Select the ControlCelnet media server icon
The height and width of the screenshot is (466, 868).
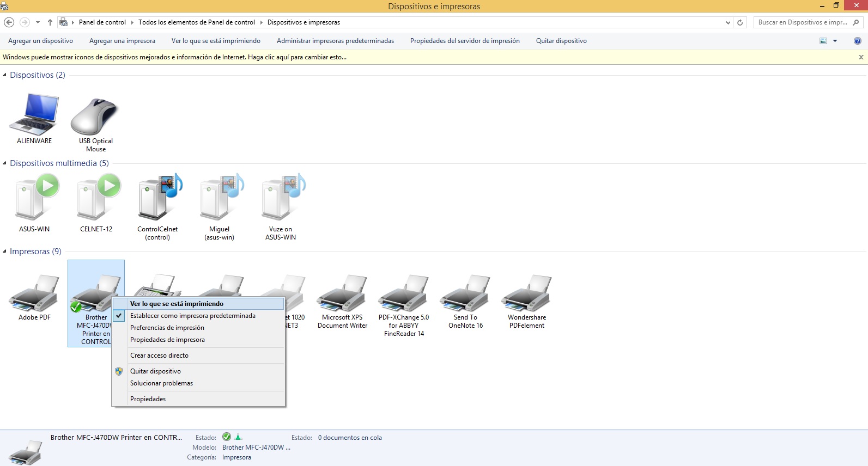pos(157,199)
